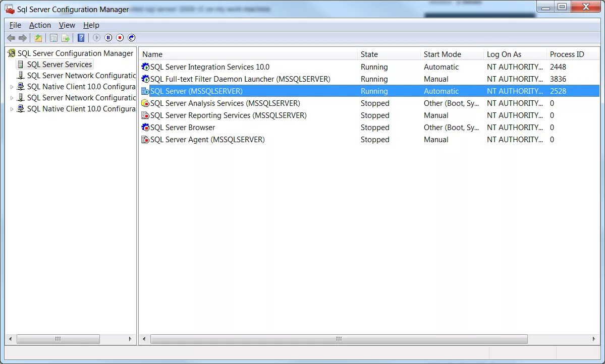Viewport: 605px width, 364px height.
Task: Click the SQL Server Agent row icon
Action: pyautogui.click(x=145, y=140)
